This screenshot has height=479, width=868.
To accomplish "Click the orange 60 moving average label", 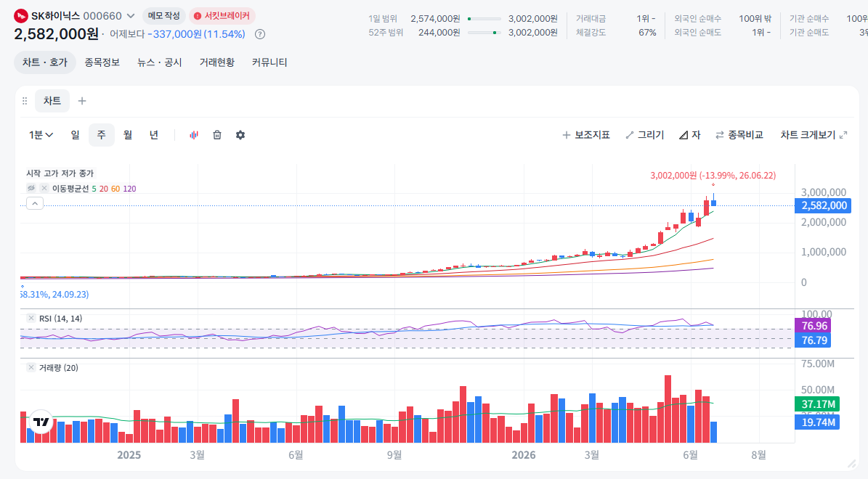I will [x=115, y=189].
